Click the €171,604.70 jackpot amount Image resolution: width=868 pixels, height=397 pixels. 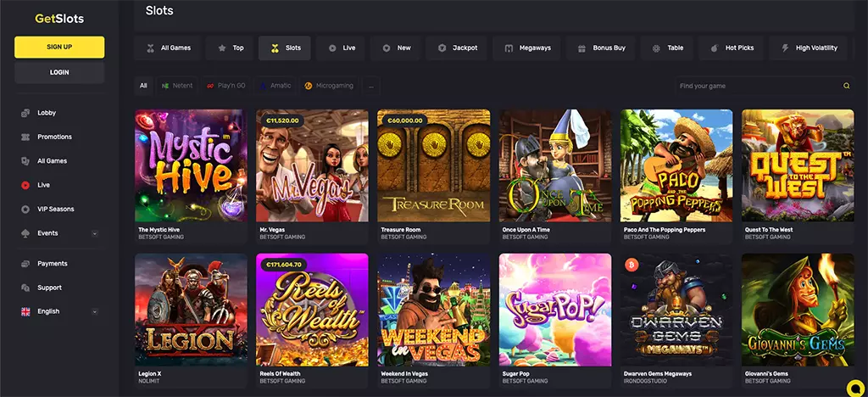click(x=283, y=265)
